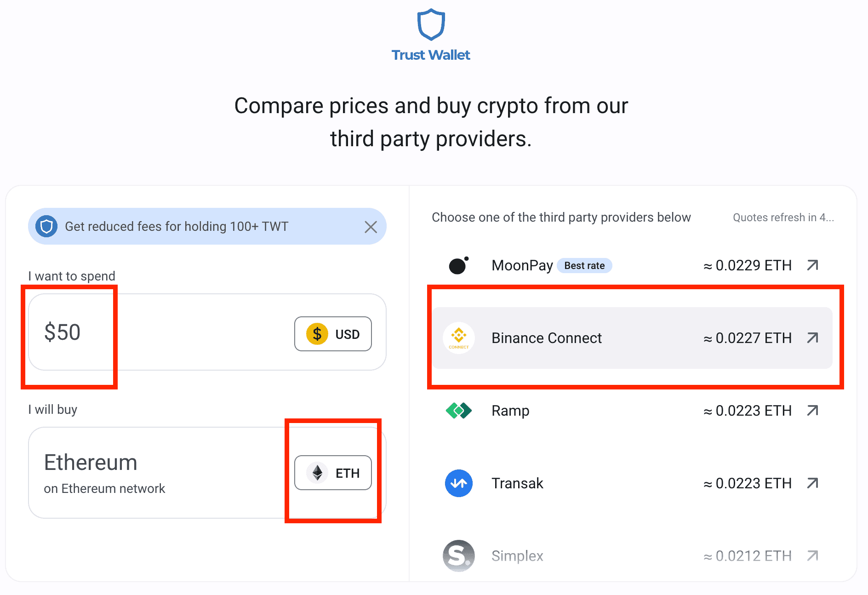
Task: Dismiss the reduced fees TWT banner
Action: tap(371, 226)
